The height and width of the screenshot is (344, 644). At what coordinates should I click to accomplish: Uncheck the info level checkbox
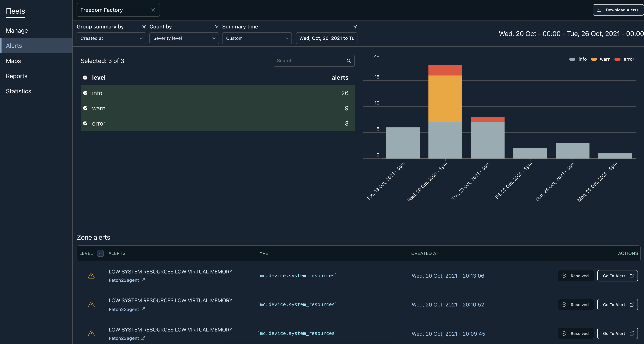click(x=85, y=93)
